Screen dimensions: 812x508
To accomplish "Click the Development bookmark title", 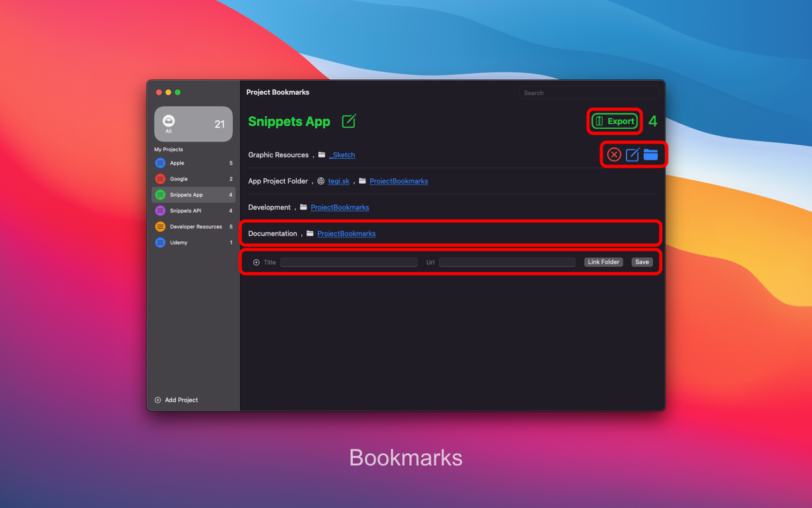I will click(x=270, y=207).
